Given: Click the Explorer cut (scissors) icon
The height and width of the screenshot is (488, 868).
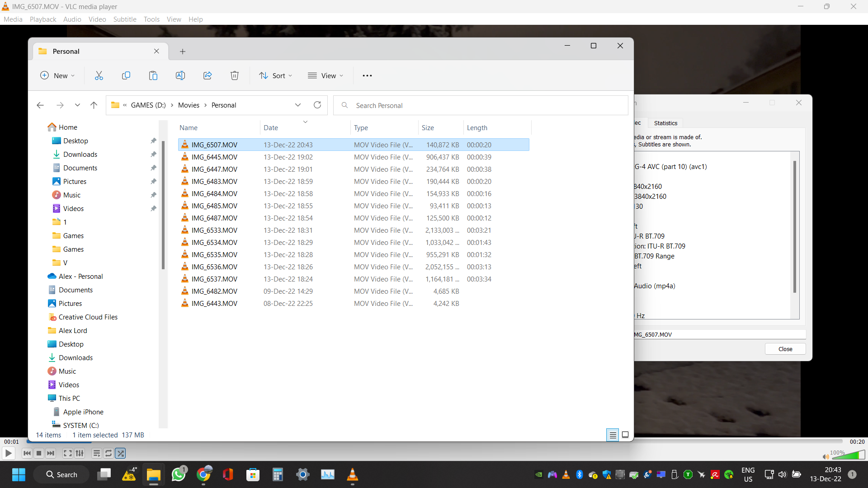Looking at the screenshot, I should 99,75.
